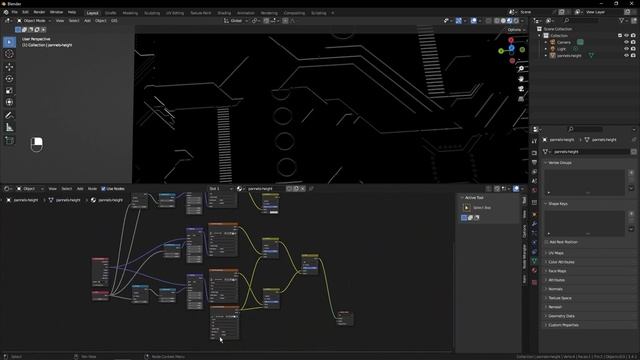This screenshot has width=640, height=360.
Task: Click the viewport zoom magnifier icon
Action: [x=521, y=69]
